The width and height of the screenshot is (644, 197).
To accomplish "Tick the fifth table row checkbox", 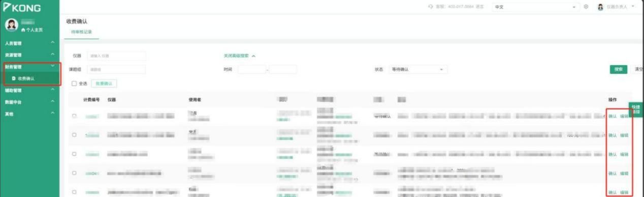I will [74, 192].
